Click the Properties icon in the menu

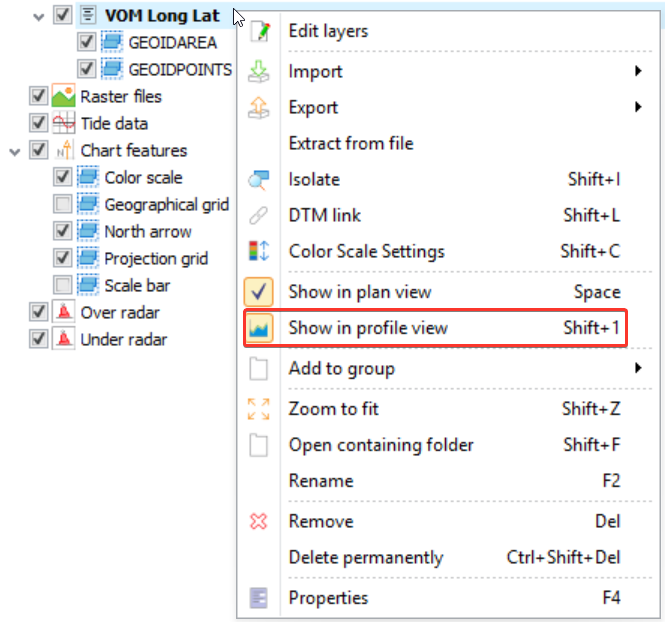258,598
